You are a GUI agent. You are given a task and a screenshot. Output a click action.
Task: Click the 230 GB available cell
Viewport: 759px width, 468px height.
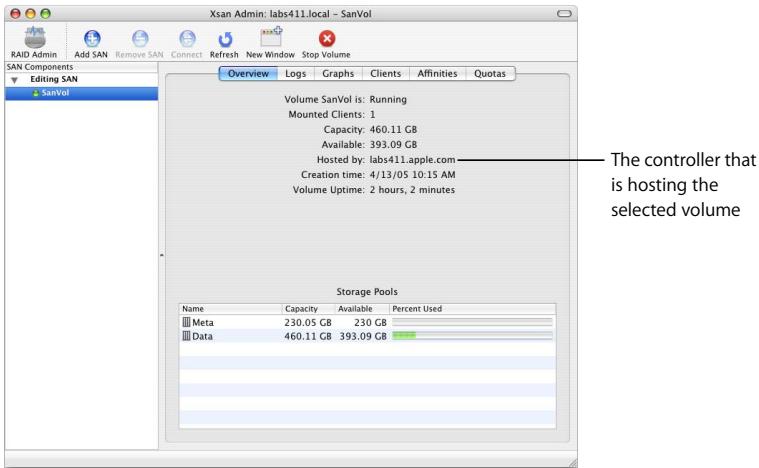click(370, 322)
